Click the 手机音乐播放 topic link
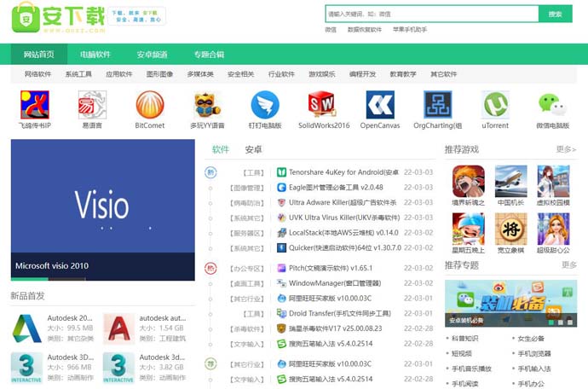This screenshot has height=389, width=588. pos(472,369)
